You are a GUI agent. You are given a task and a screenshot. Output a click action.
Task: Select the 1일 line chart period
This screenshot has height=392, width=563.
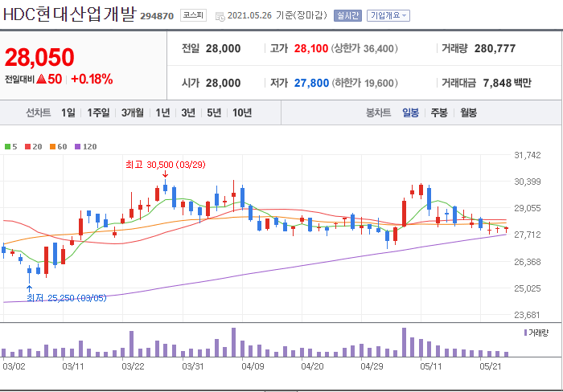[68, 112]
